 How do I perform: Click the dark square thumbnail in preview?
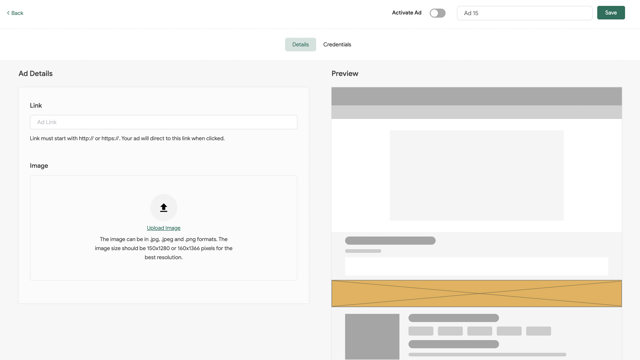[372, 336]
